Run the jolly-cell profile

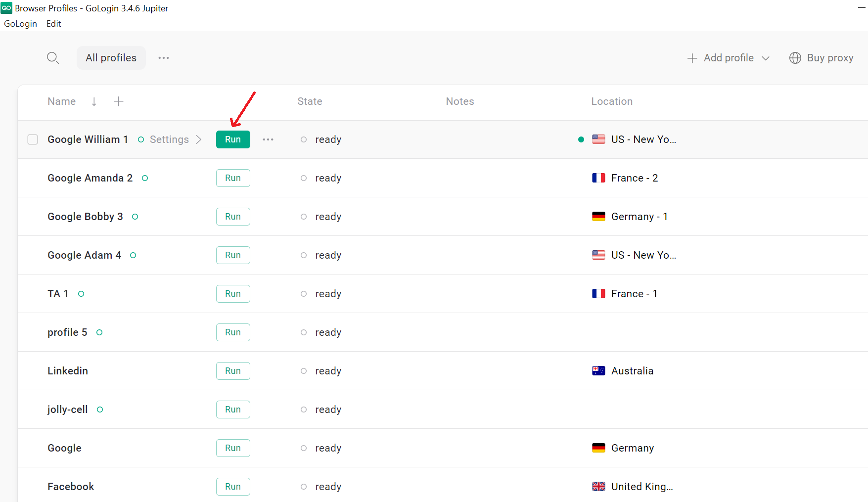point(233,410)
